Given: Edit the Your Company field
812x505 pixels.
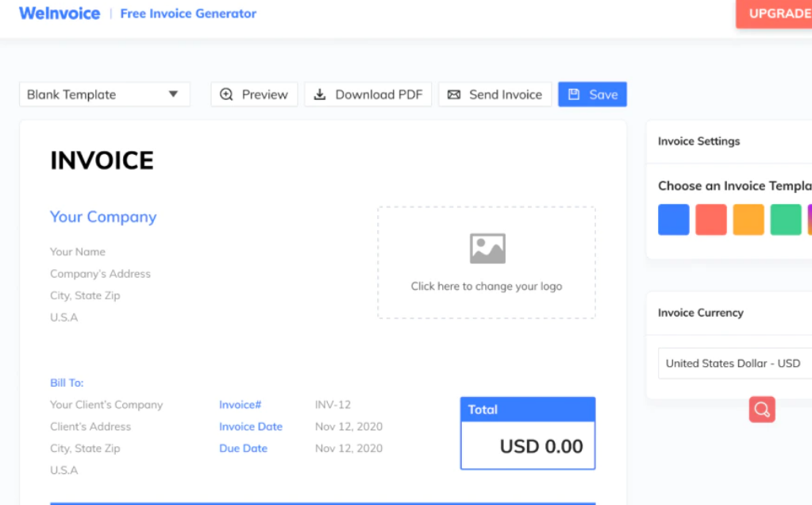Looking at the screenshot, I should pyautogui.click(x=103, y=217).
